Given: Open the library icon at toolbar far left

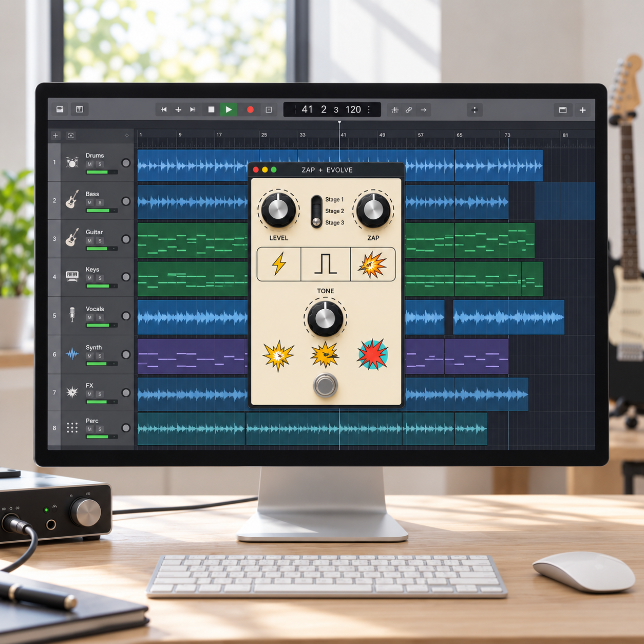Looking at the screenshot, I should pyautogui.click(x=60, y=109).
